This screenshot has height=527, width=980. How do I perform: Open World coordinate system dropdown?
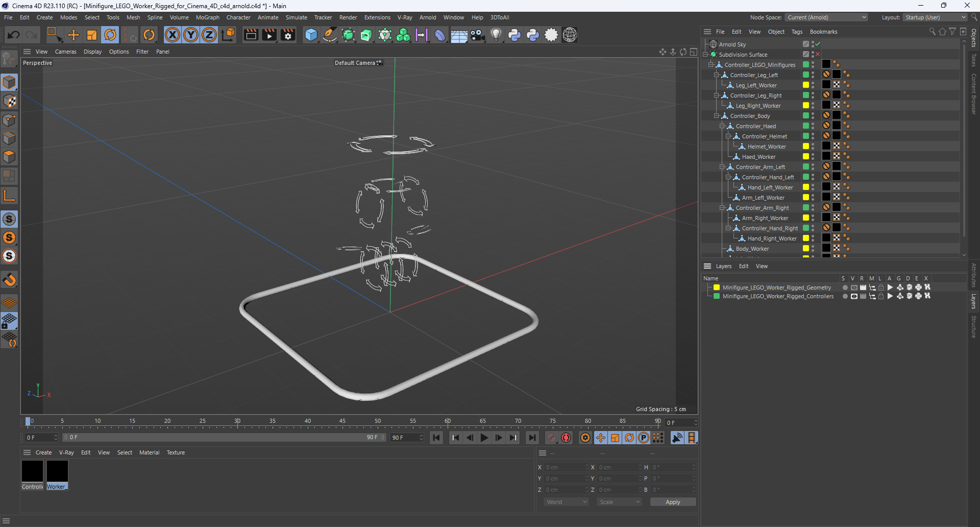tap(567, 502)
